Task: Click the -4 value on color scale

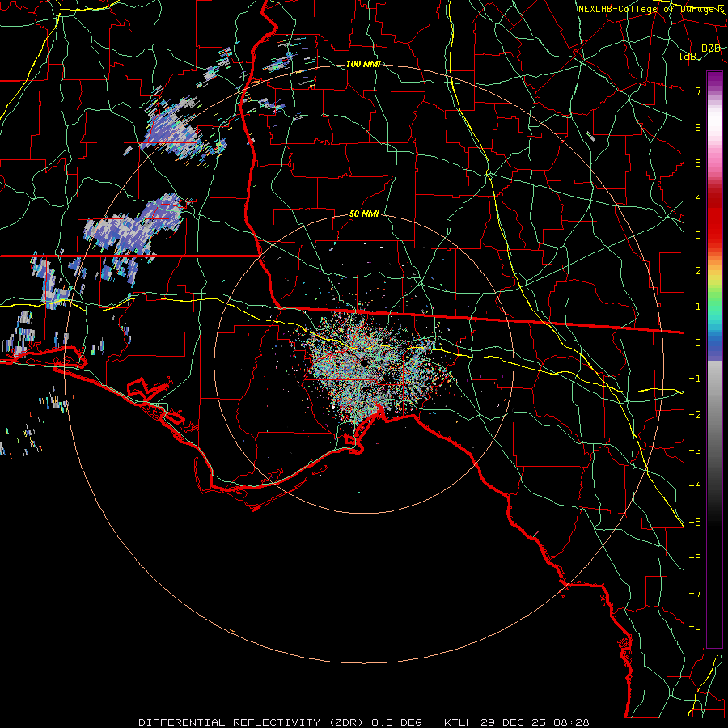Action: 695,485
